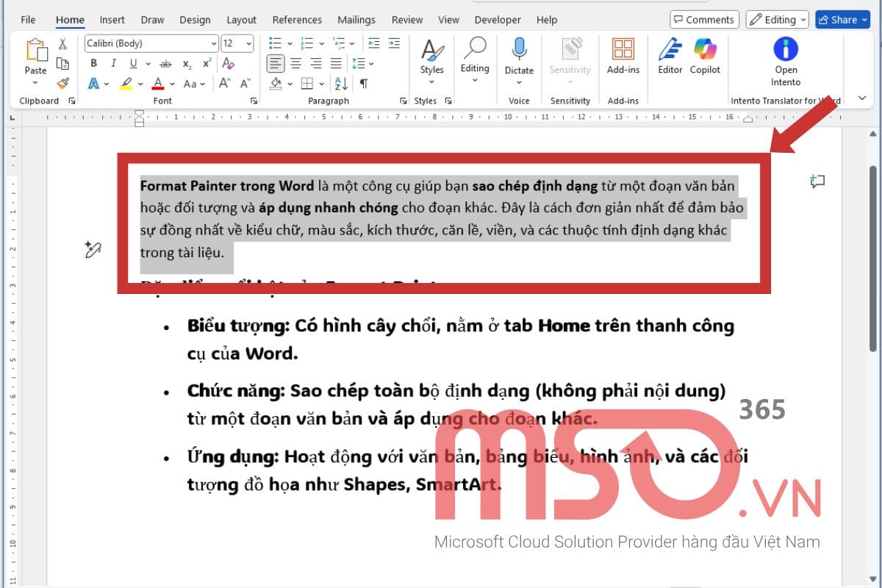
Task: Activate the Format Painter brush icon
Action: pos(63,83)
